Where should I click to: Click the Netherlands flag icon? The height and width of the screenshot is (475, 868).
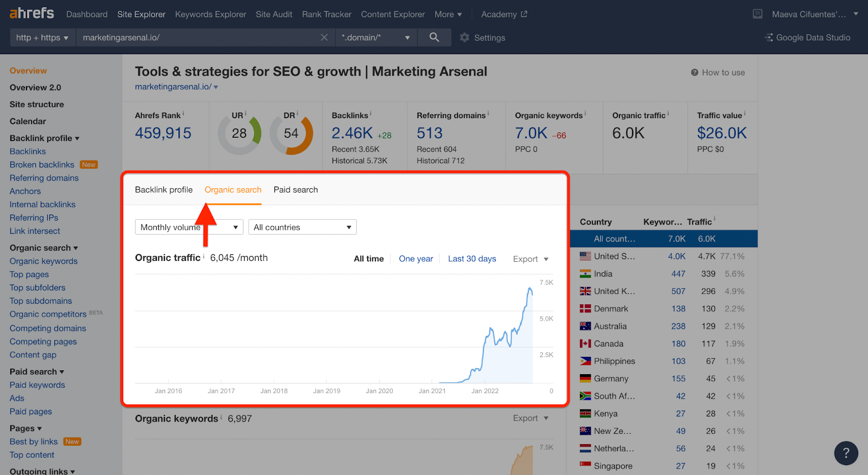pyautogui.click(x=585, y=448)
